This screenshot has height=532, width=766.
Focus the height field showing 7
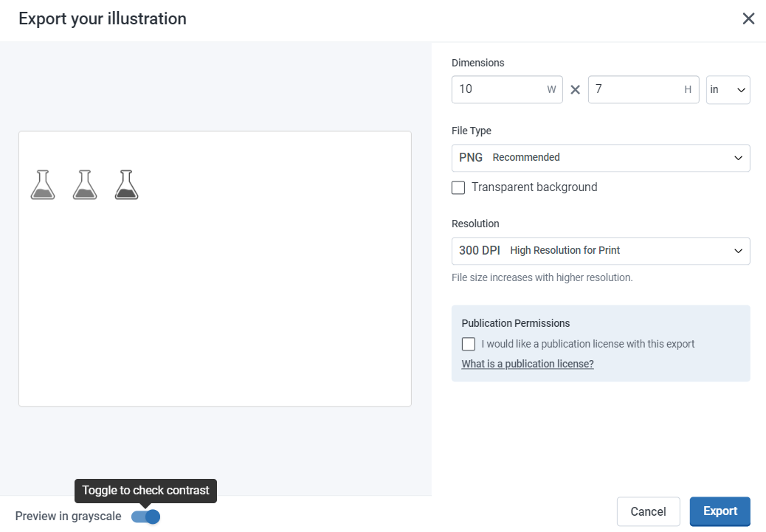[x=635, y=90]
